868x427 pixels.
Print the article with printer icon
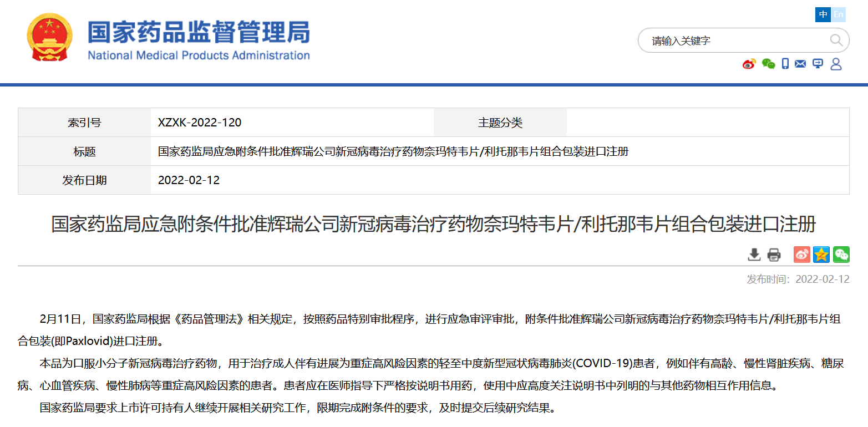click(x=774, y=255)
